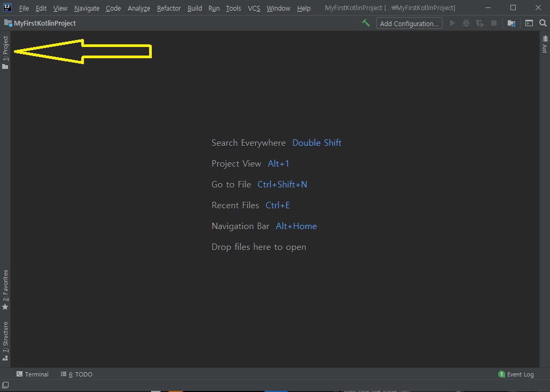Open the Terminal tool window button
The image size is (550, 392).
33,374
